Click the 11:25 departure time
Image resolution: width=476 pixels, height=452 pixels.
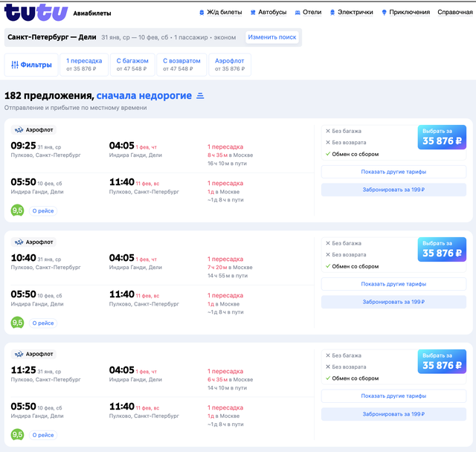point(23,370)
